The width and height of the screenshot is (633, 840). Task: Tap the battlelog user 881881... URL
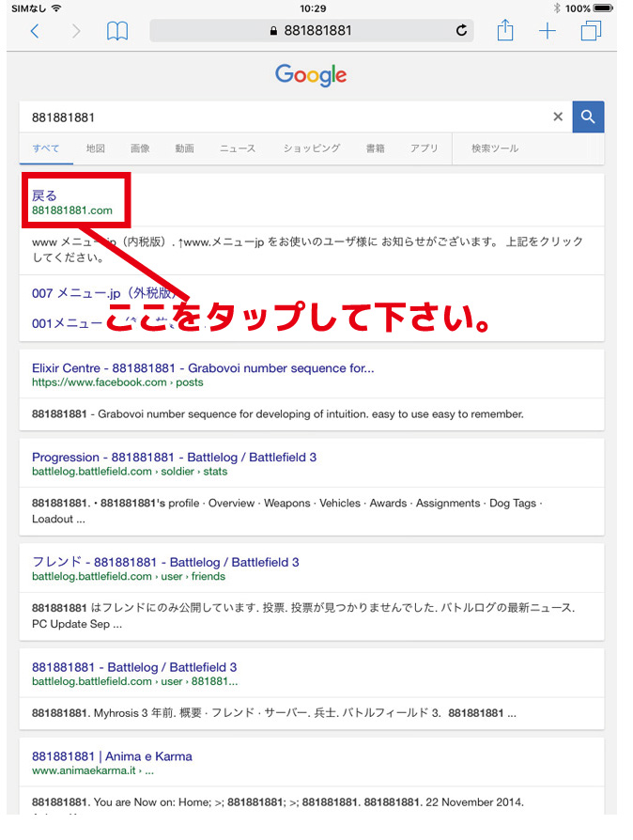click(x=135, y=681)
